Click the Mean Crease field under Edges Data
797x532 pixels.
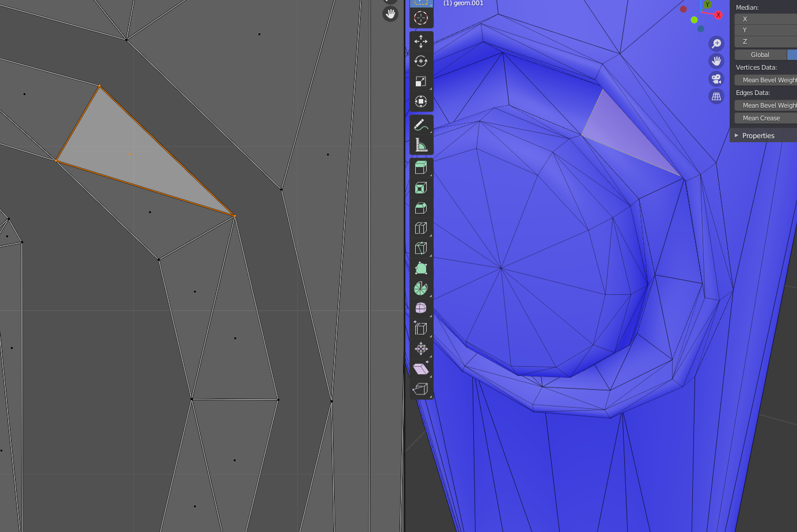tap(761, 118)
